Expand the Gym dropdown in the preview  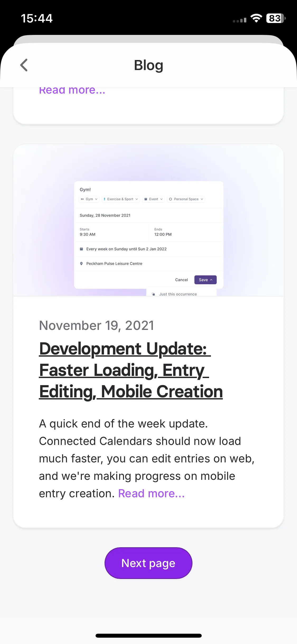pos(89,199)
